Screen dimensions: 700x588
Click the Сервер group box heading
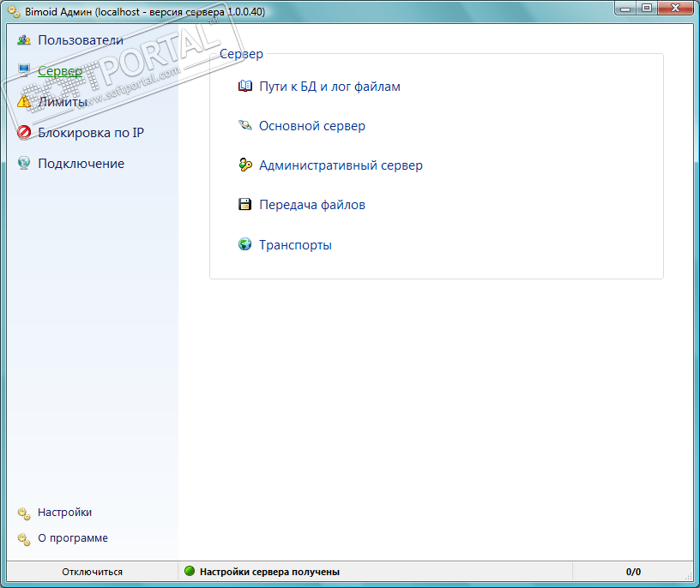(241, 54)
